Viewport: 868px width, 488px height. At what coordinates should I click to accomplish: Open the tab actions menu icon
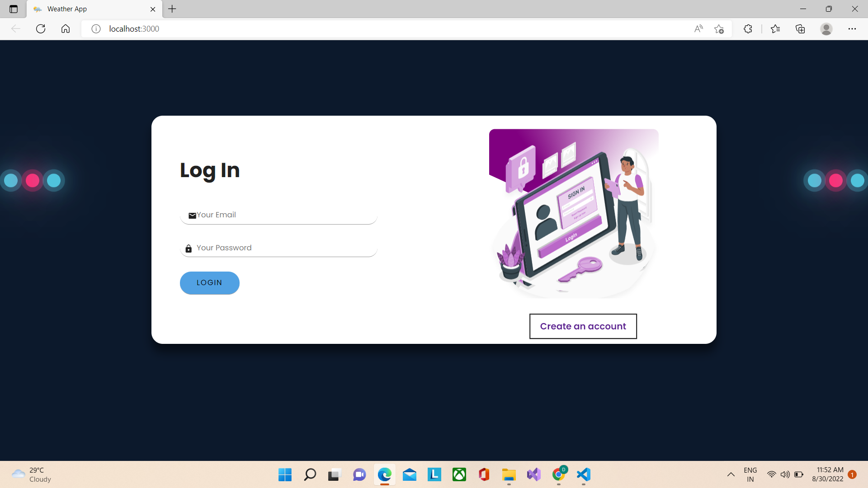click(x=14, y=9)
